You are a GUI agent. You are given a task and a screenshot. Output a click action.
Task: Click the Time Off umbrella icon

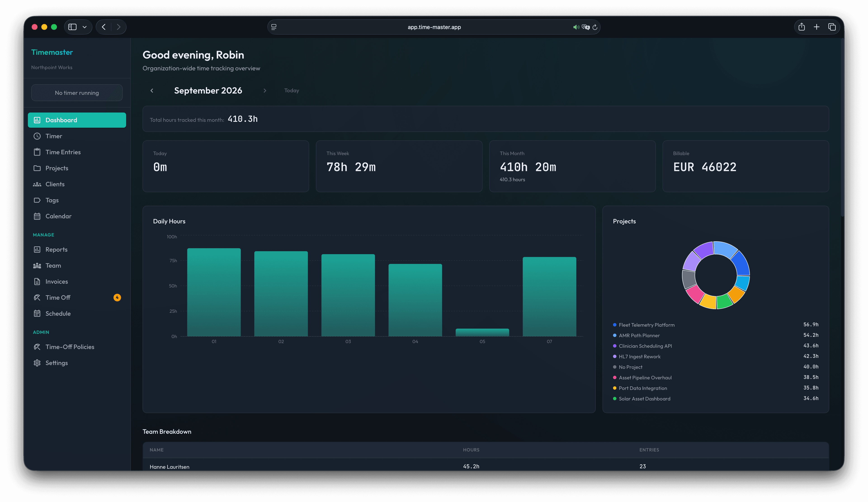click(x=37, y=298)
